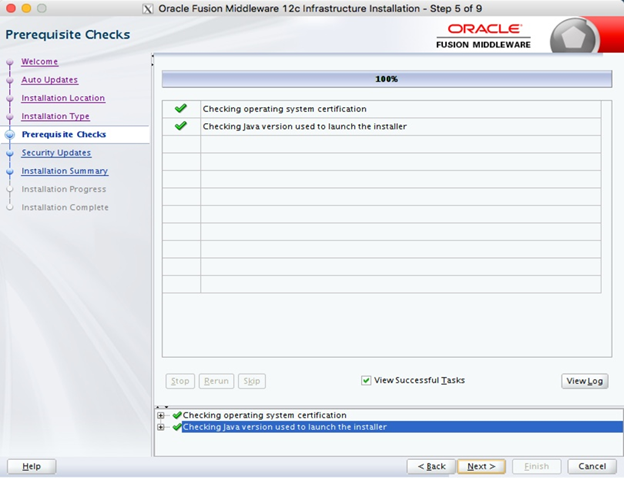Expand the Java version check log node

coord(161,427)
